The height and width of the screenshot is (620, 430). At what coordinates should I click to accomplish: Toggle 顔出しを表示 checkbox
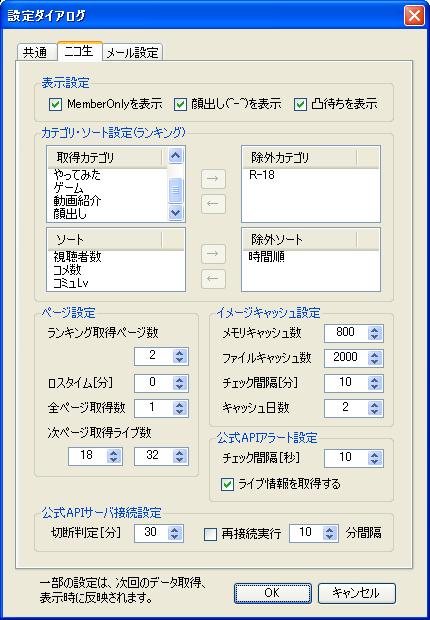[x=180, y=105]
